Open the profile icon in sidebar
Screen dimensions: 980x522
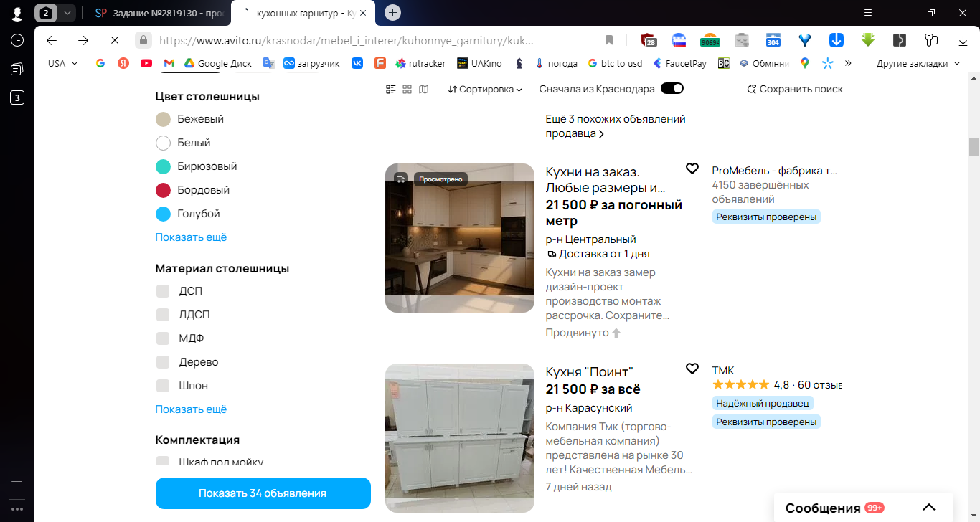point(17,13)
